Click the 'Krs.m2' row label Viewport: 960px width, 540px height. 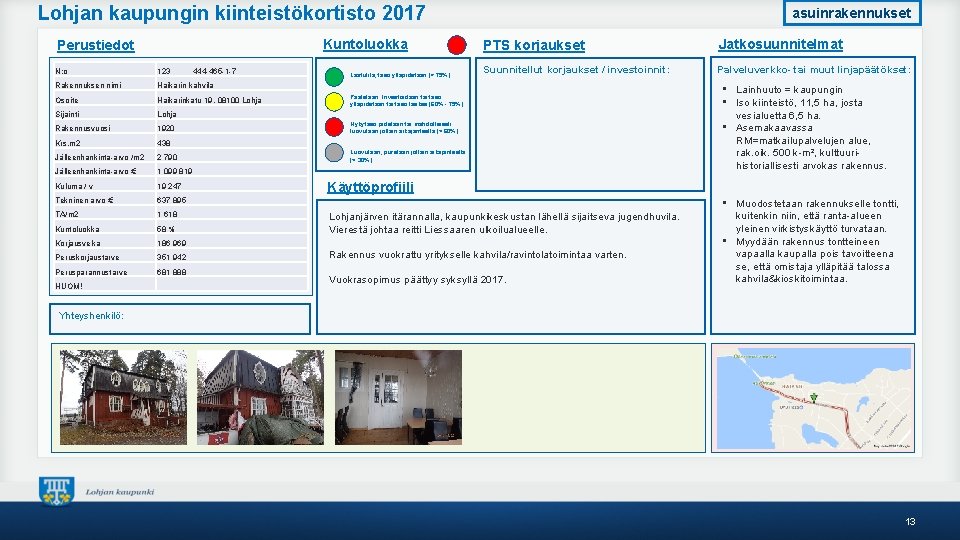(68, 143)
